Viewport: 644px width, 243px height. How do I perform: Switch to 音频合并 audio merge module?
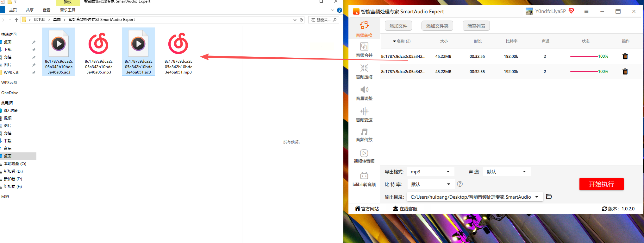click(364, 50)
